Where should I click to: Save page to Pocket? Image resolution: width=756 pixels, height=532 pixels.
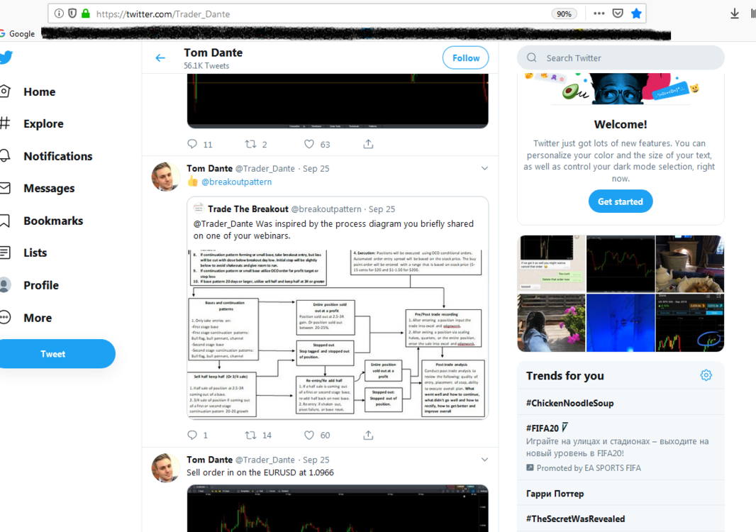pos(618,13)
